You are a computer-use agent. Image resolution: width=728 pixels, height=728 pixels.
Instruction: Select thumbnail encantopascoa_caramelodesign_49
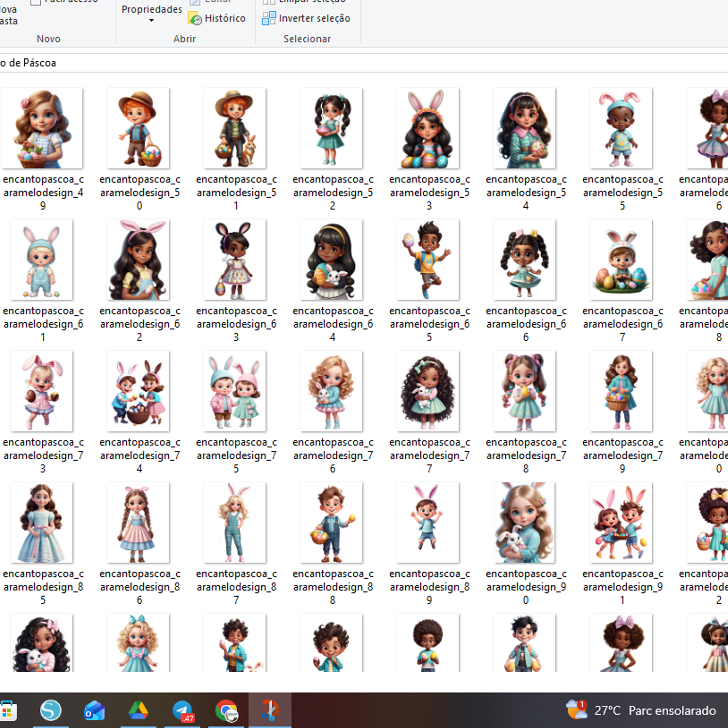click(x=42, y=129)
